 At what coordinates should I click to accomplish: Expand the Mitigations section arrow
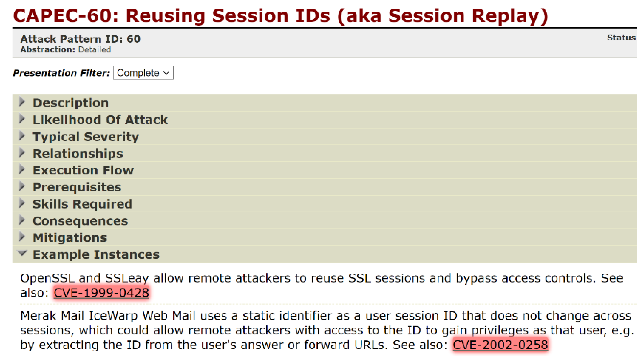(x=22, y=237)
